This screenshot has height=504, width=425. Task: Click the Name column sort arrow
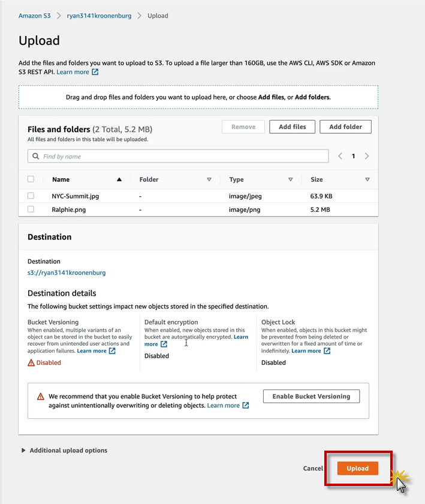(x=119, y=179)
